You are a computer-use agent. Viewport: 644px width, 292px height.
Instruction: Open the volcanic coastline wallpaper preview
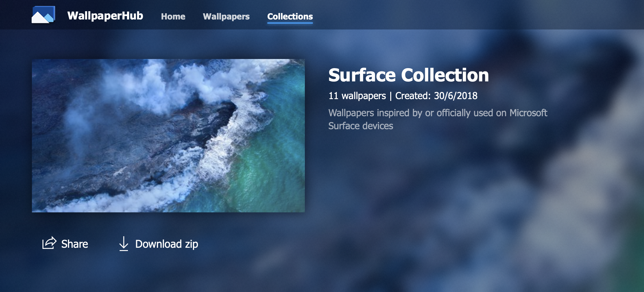[x=168, y=136]
